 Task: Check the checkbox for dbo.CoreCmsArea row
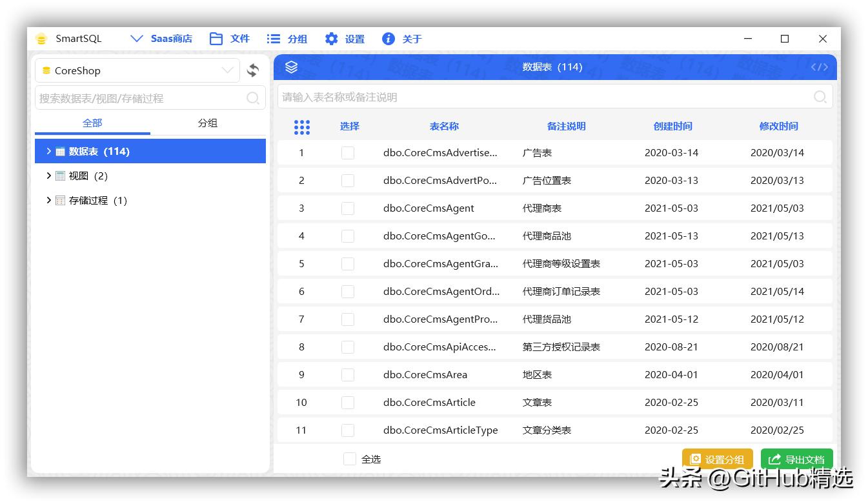click(347, 374)
